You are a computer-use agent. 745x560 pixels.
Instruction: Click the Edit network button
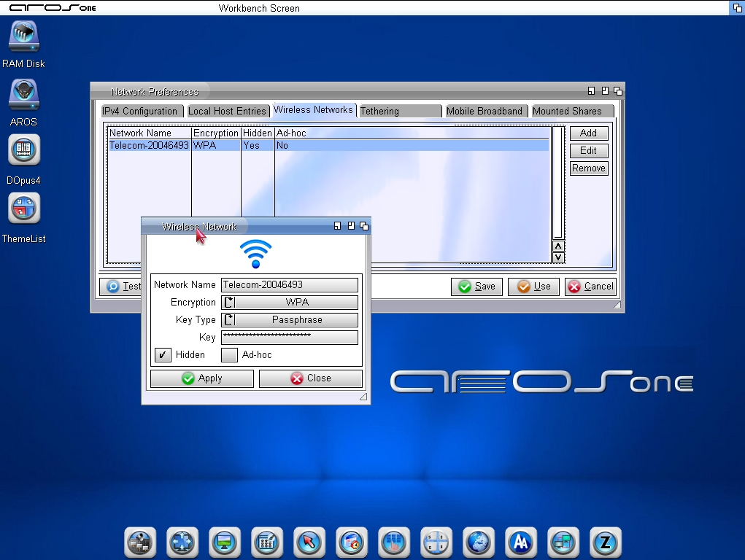click(x=589, y=150)
